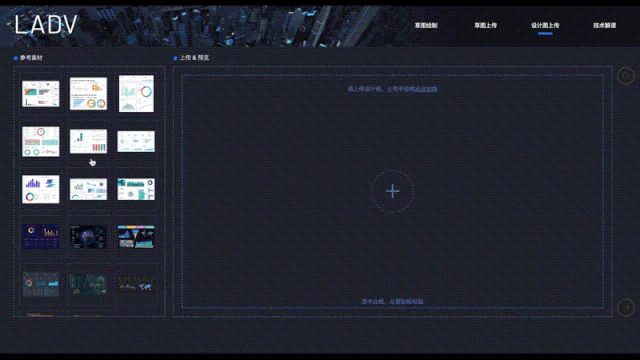Select the first light dashboard reference thumbnail
This screenshot has width=640, height=360.
coord(40,94)
